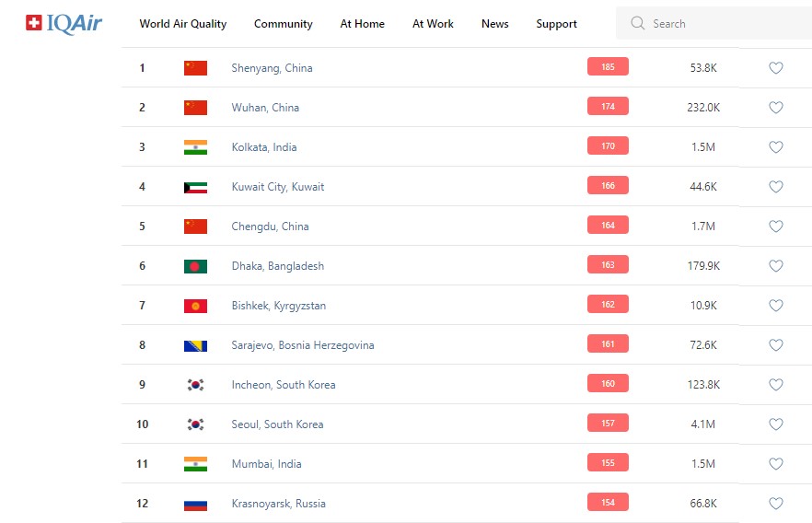Click the search magnifier icon
Screen dimensions: 812x523
coord(637,24)
